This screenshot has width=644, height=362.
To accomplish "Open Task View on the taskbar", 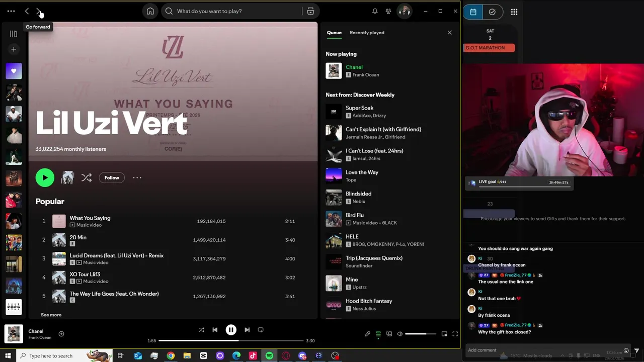I will (121, 355).
